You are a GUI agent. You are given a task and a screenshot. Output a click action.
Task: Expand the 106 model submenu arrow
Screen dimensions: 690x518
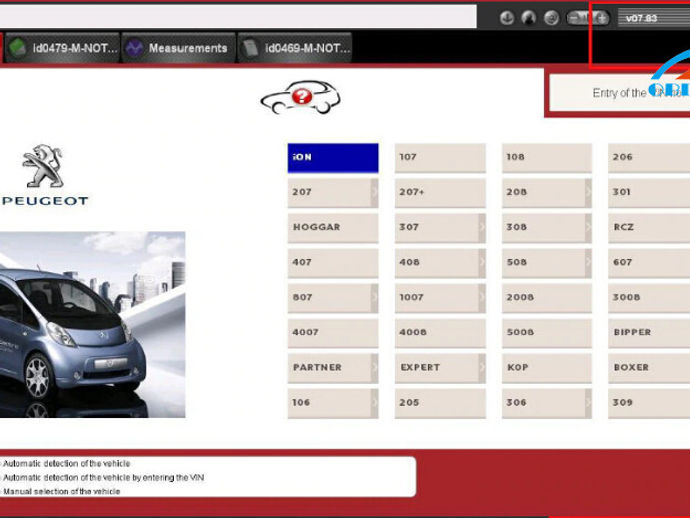[x=374, y=403]
